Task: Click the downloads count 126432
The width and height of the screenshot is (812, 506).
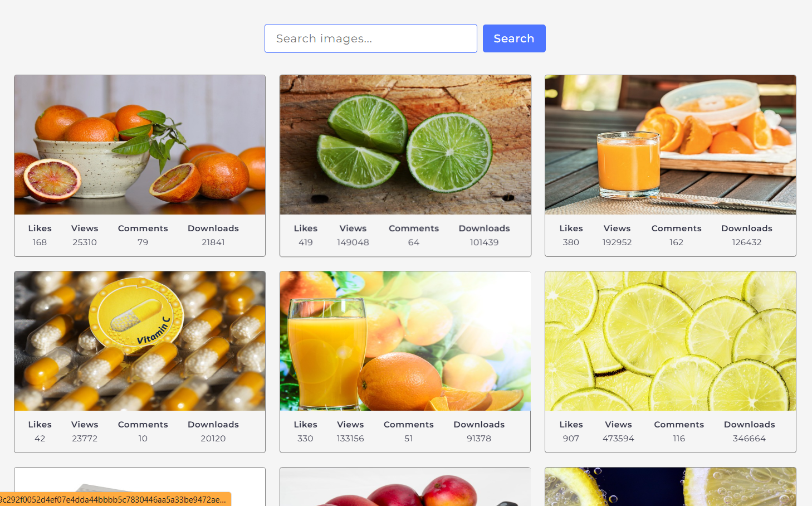Action: point(747,242)
